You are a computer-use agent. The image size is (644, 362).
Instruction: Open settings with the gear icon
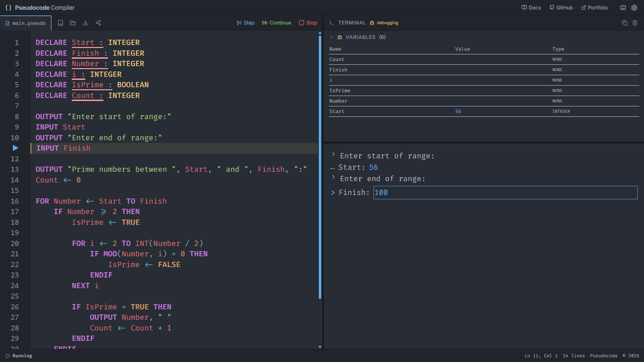(x=634, y=7)
